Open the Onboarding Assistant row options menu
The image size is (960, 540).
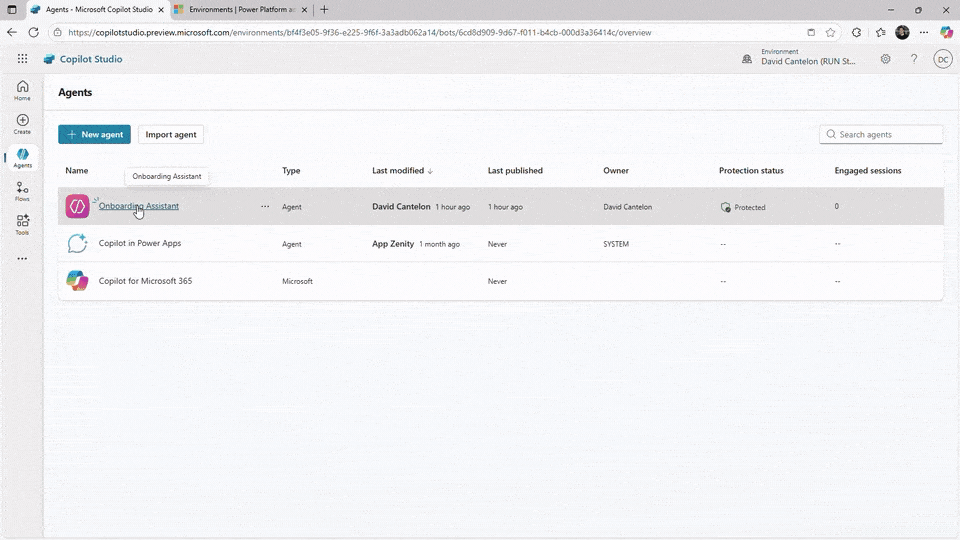(265, 207)
